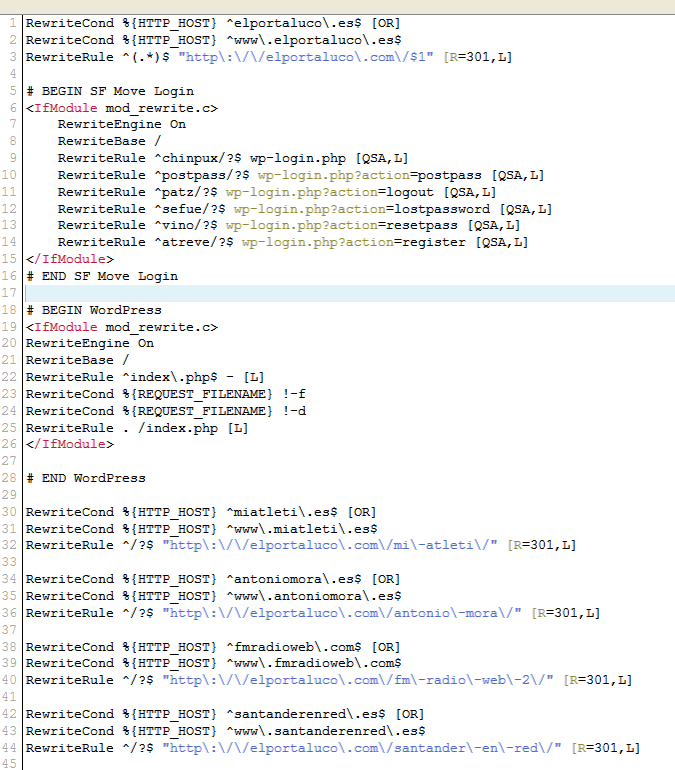Image resolution: width=675 pixels, height=770 pixels.
Task: Click the santanderenred.es [OR] condition line
Action: pyautogui.click(x=225, y=714)
